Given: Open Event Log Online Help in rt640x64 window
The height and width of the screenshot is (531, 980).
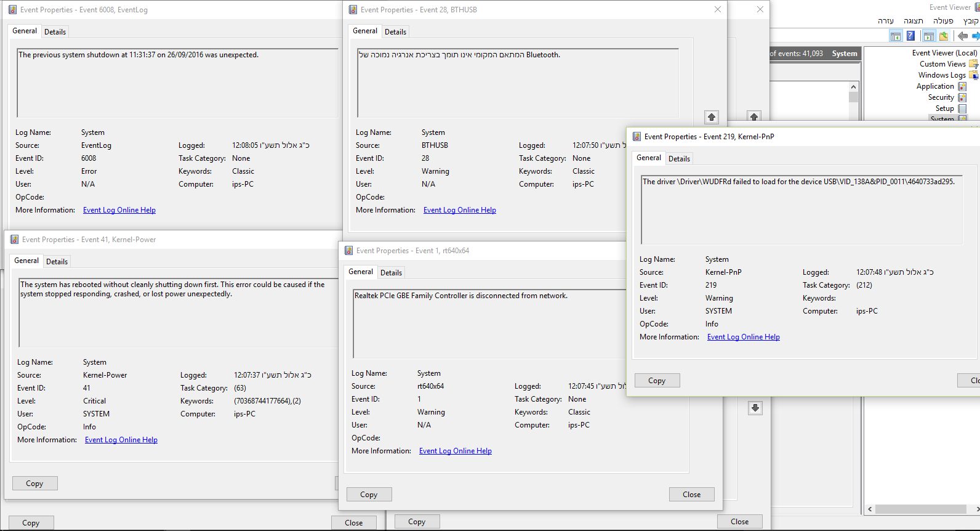Looking at the screenshot, I should [x=456, y=451].
